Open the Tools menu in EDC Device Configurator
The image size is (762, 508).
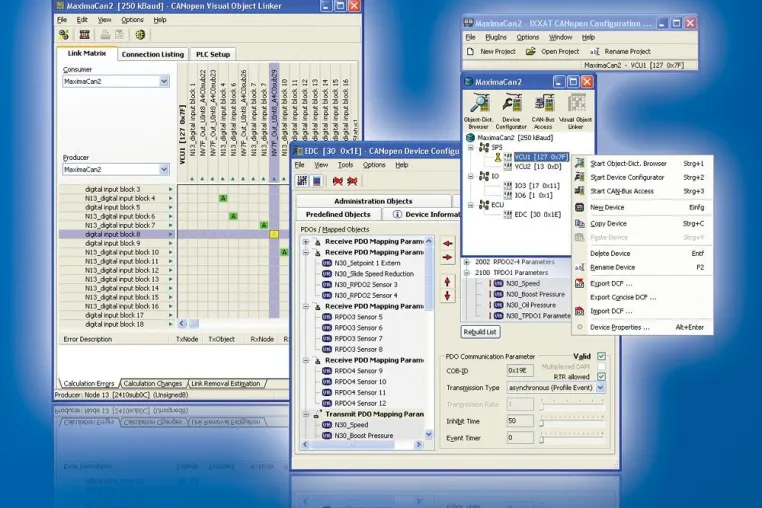click(x=346, y=165)
